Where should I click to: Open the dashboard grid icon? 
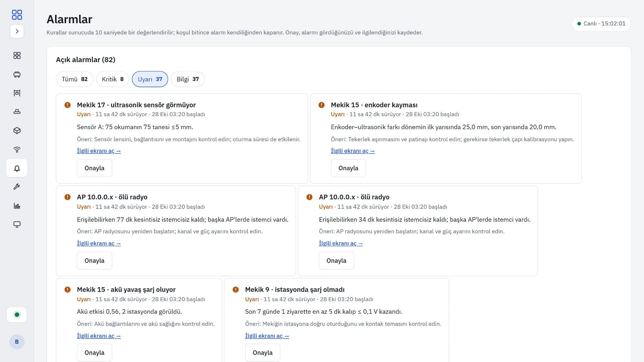(17, 56)
